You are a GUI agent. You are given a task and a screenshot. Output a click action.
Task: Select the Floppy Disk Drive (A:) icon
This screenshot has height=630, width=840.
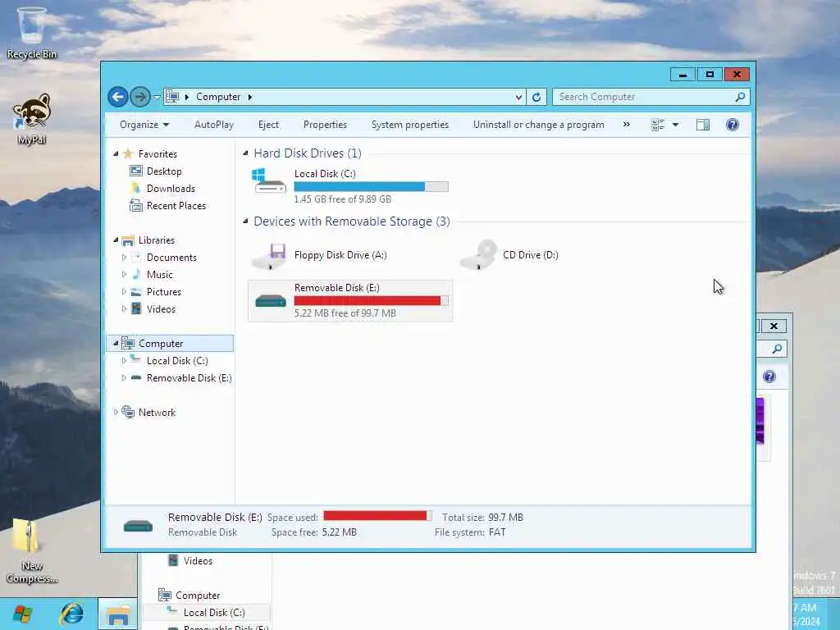[269, 256]
